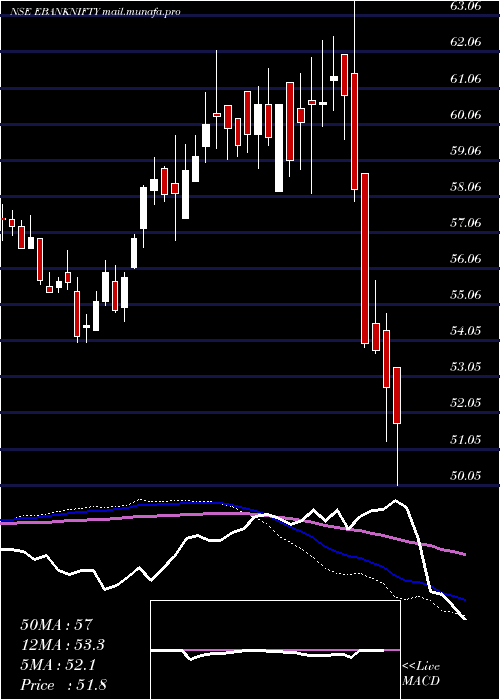Click the large white candle body spanning 58 to 60
Image resolution: width=500 pixels, height=700 pixels.
pos(279,148)
